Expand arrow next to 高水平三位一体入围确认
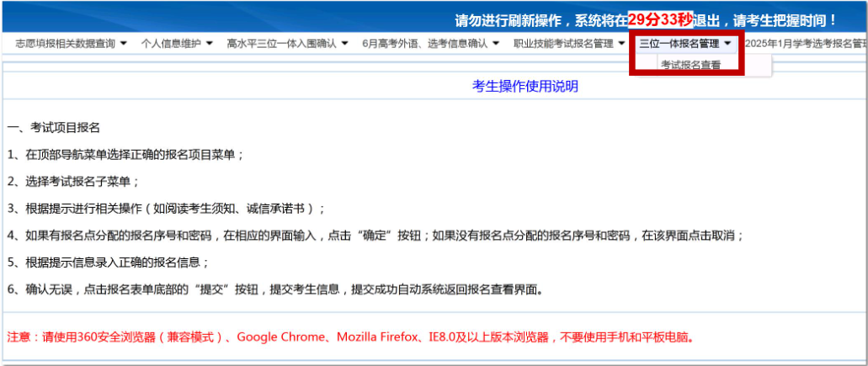 coord(344,43)
